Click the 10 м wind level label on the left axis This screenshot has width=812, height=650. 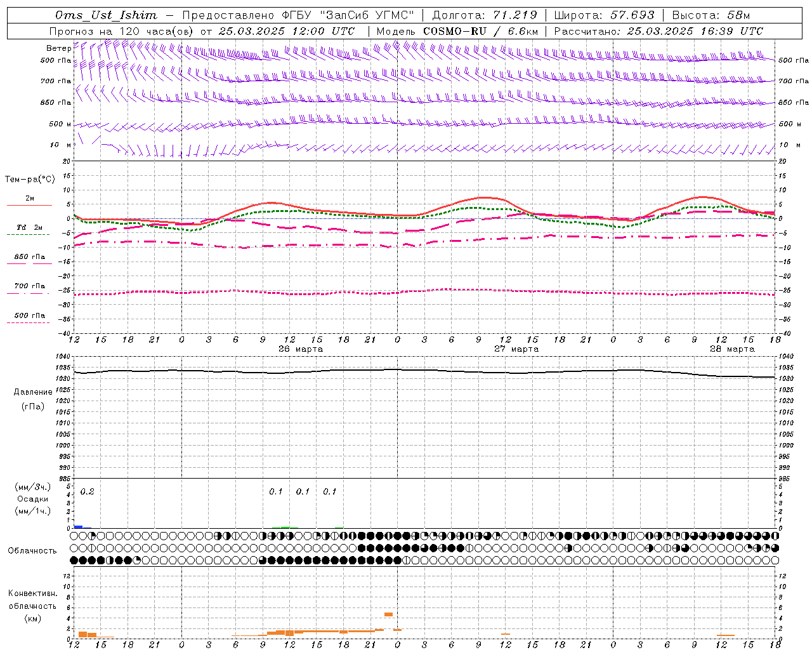pyautogui.click(x=61, y=145)
